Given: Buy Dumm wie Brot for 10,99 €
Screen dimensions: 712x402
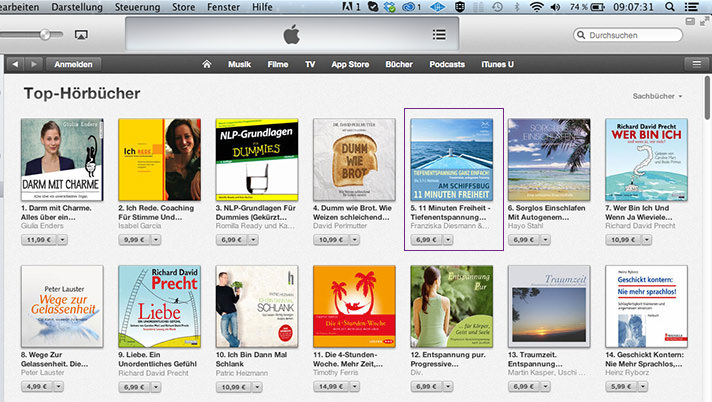Looking at the screenshot, I should tap(331, 239).
